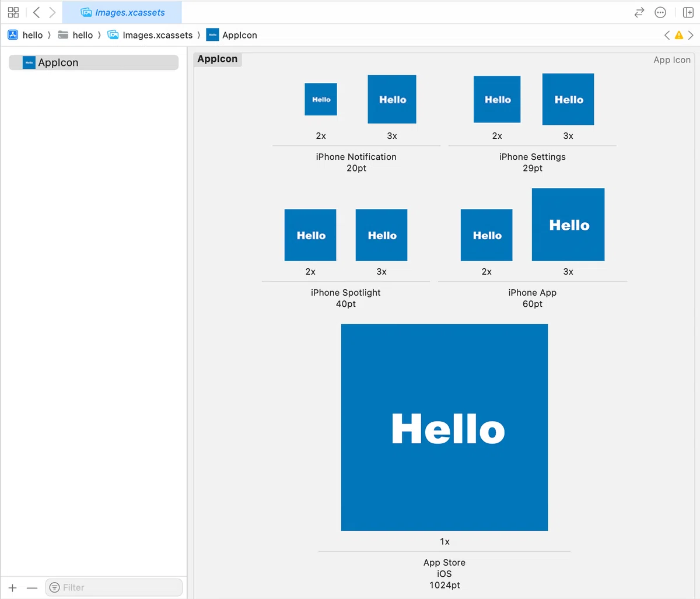Click the iPhone App 60pt label
The image size is (700, 599).
click(x=533, y=298)
